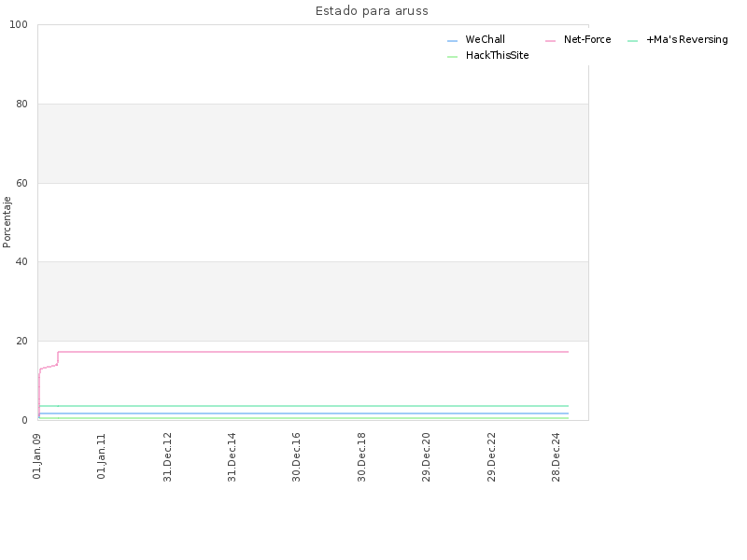Click the +Ma's Reversing legend label
The image size is (747, 560).
[x=687, y=39]
